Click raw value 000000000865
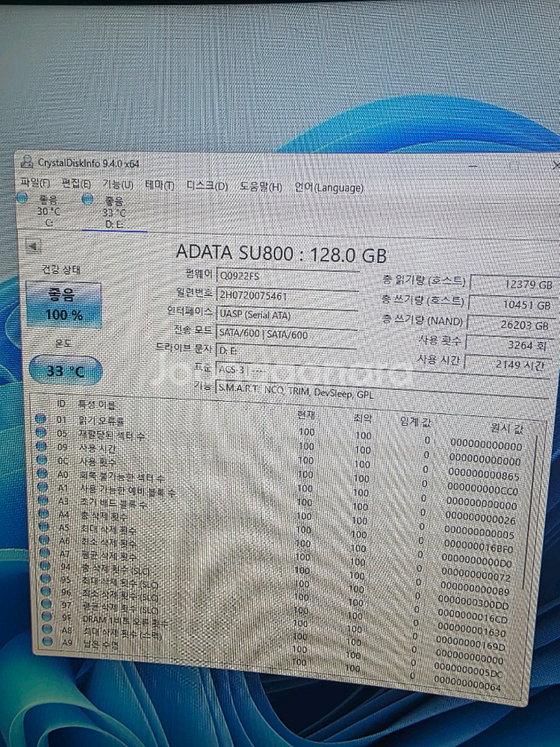The width and height of the screenshot is (560, 747). [483, 475]
